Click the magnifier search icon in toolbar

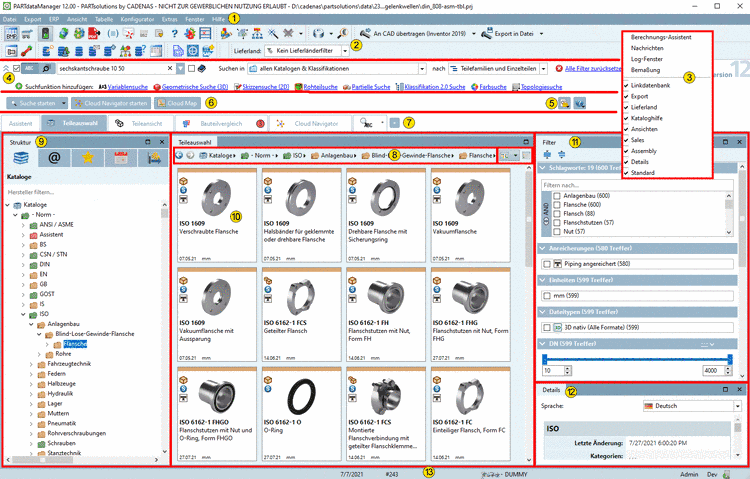(x=343, y=33)
